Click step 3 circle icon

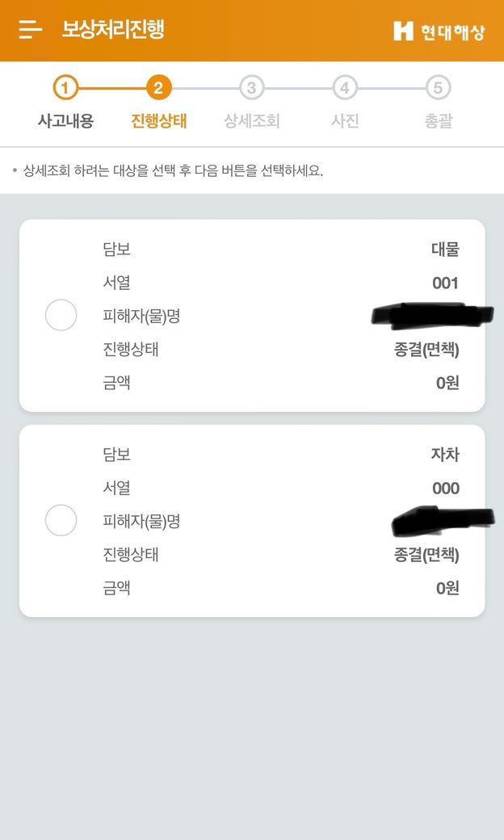[251, 87]
